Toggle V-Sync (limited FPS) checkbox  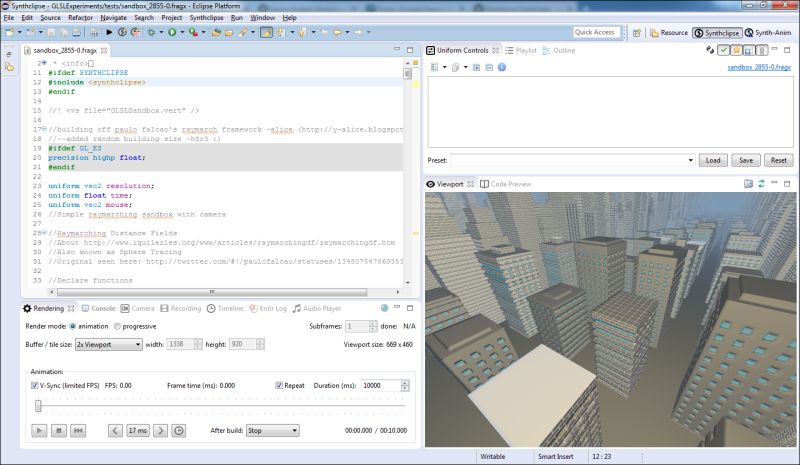click(35, 385)
